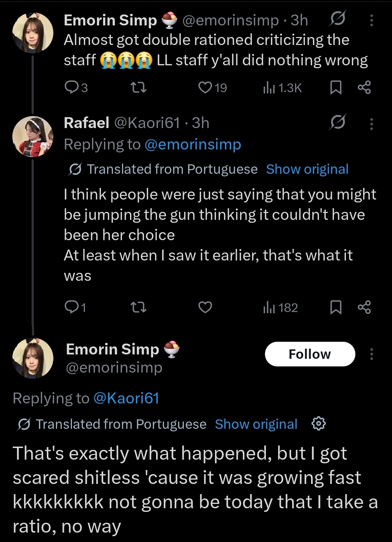Open more options beside Follow button
This screenshot has width=392, height=542.
(x=371, y=354)
